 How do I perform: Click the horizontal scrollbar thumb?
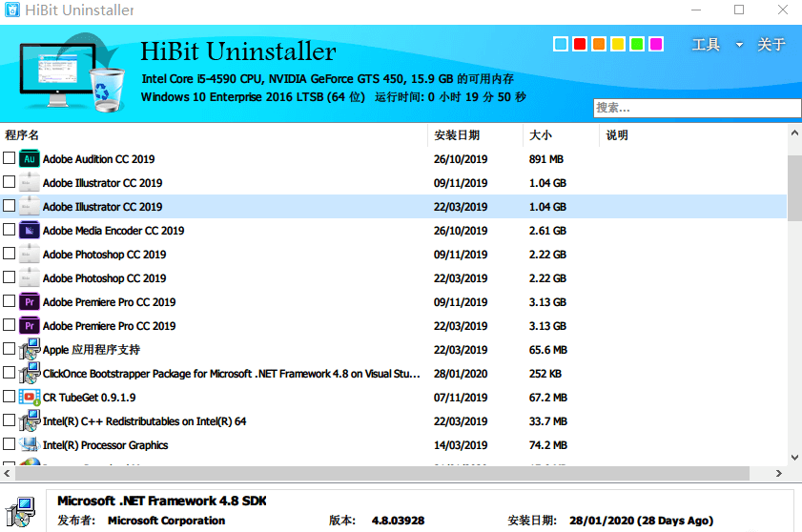click(382, 474)
